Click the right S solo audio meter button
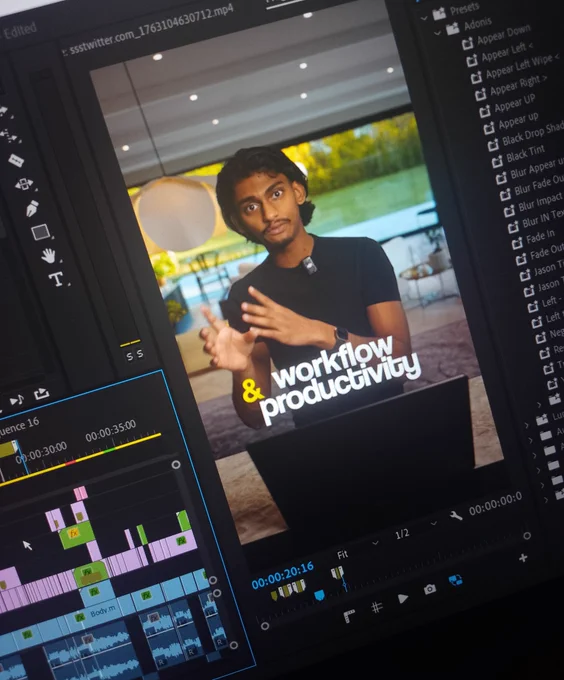564x680 pixels. pyautogui.click(x=140, y=354)
